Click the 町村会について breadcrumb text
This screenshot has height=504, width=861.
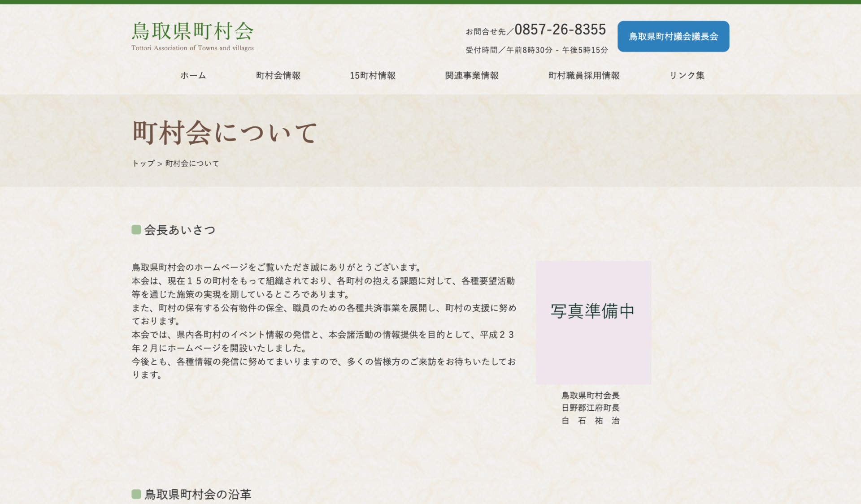point(192,164)
